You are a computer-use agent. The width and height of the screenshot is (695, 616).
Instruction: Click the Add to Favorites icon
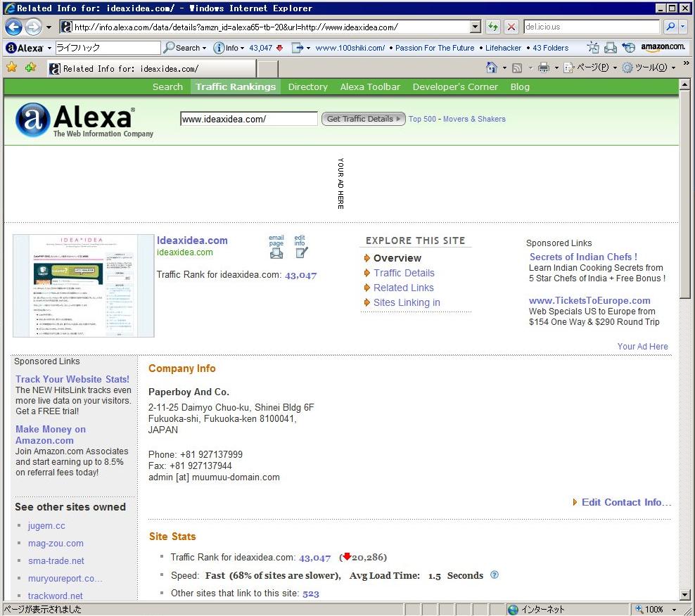click(30, 68)
